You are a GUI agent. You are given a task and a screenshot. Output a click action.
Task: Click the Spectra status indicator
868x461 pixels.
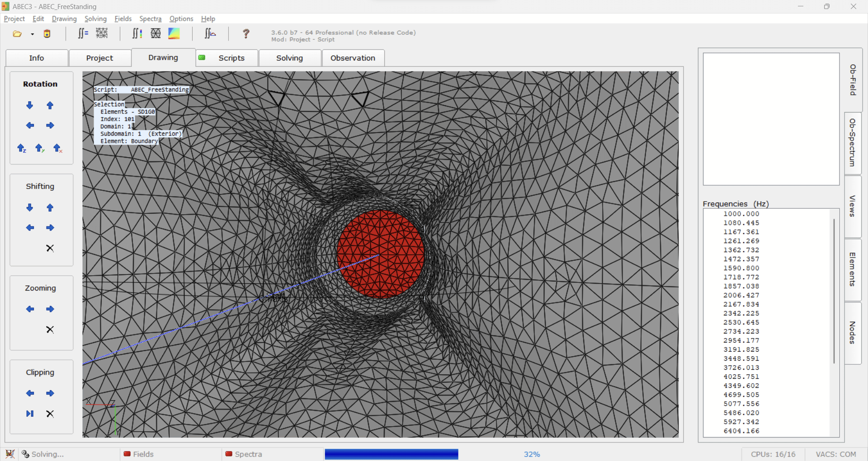243,454
